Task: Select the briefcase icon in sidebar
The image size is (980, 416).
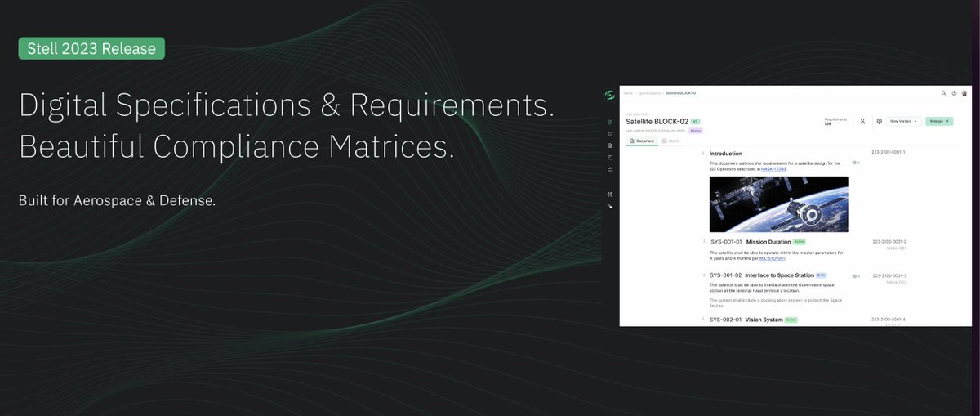Action: 610,169
